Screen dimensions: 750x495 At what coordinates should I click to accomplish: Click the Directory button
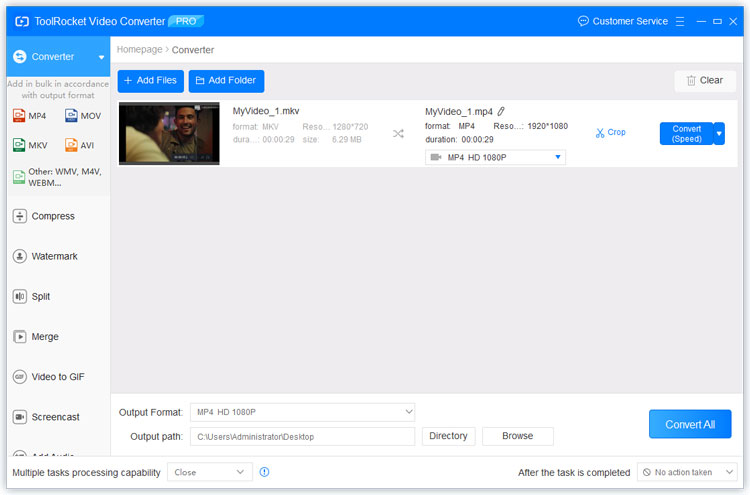click(448, 436)
